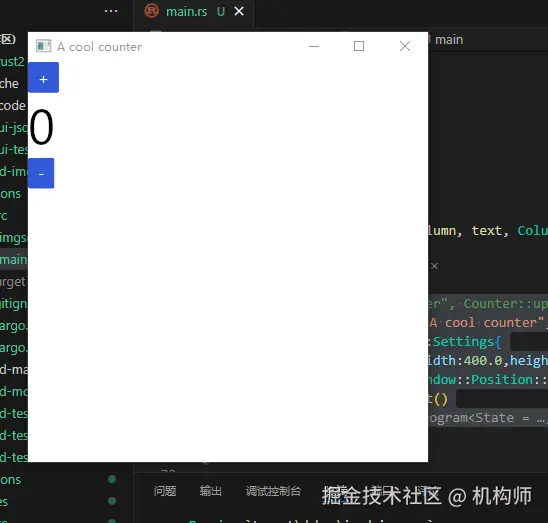Select the imgs folder in explorer
This screenshot has height=523, width=548.
(x=14, y=238)
